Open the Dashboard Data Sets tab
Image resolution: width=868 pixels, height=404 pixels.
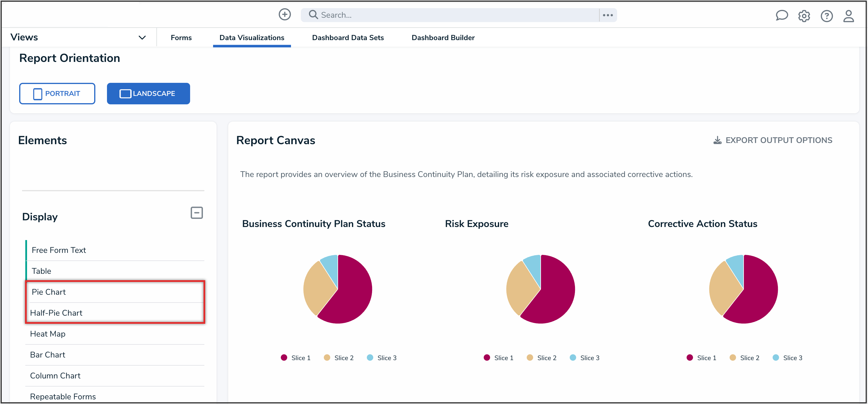pyautogui.click(x=348, y=37)
